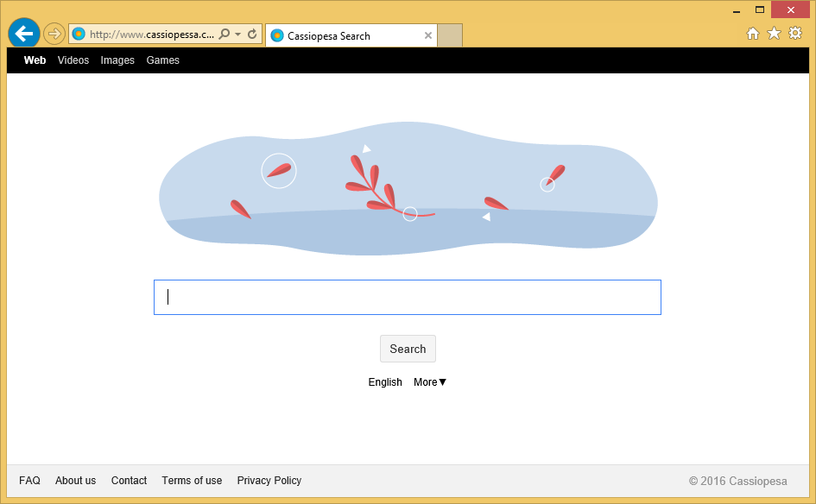Image resolution: width=816 pixels, height=504 pixels.
Task: Click the Refresh page icon
Action: tap(252, 35)
